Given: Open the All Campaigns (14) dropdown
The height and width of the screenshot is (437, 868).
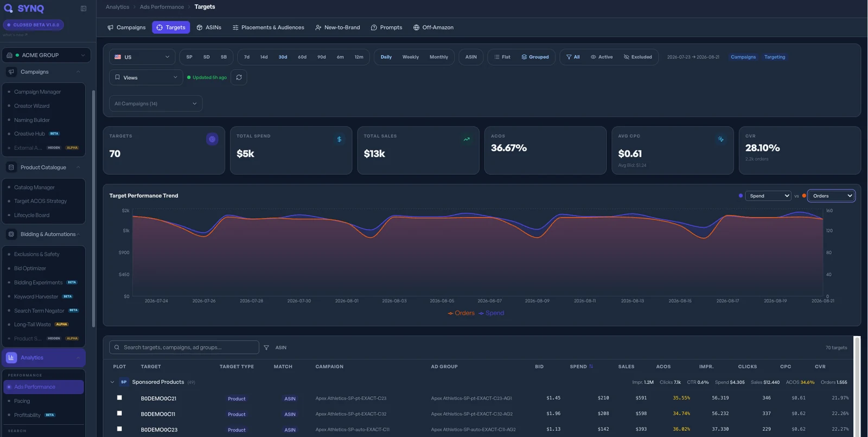Looking at the screenshot, I should (x=156, y=104).
